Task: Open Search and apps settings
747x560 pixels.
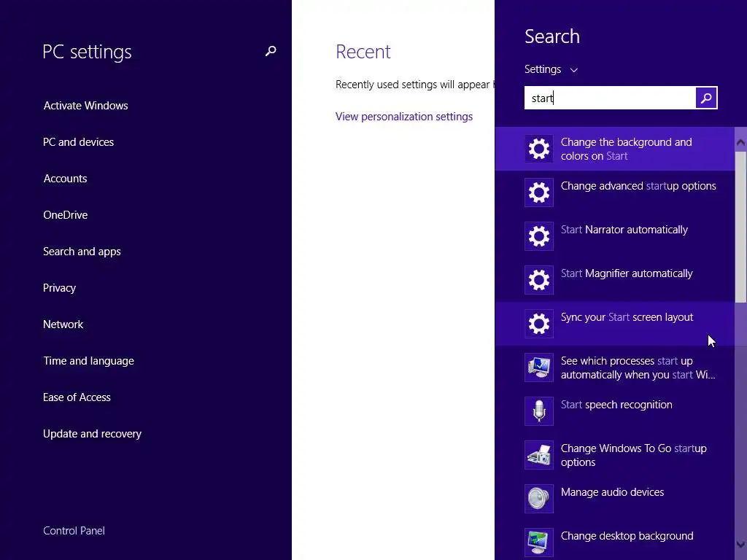Action: coord(82,252)
